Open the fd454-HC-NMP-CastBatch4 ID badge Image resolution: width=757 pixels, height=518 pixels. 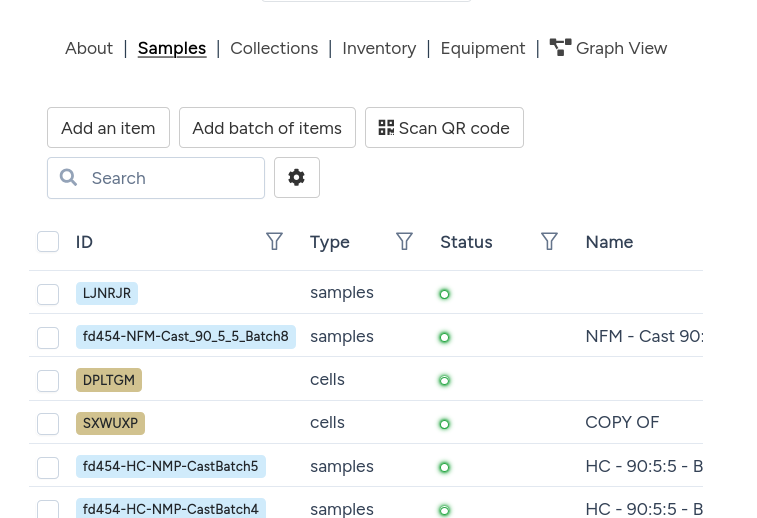pyautogui.click(x=171, y=509)
